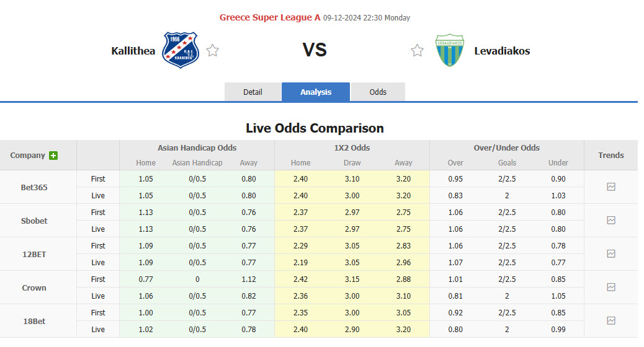The width and height of the screenshot is (644, 347).
Task: Click the Levadiakos team crest logo
Action: click(x=449, y=50)
